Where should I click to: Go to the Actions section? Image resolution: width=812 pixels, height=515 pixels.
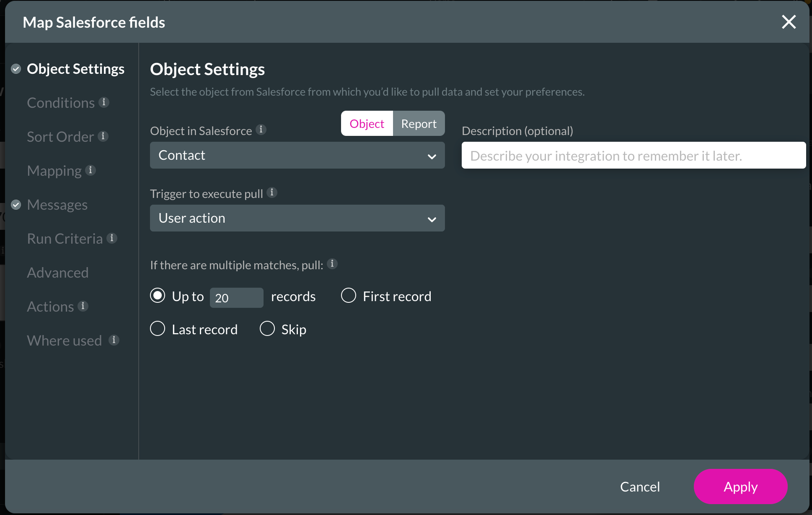tap(50, 307)
